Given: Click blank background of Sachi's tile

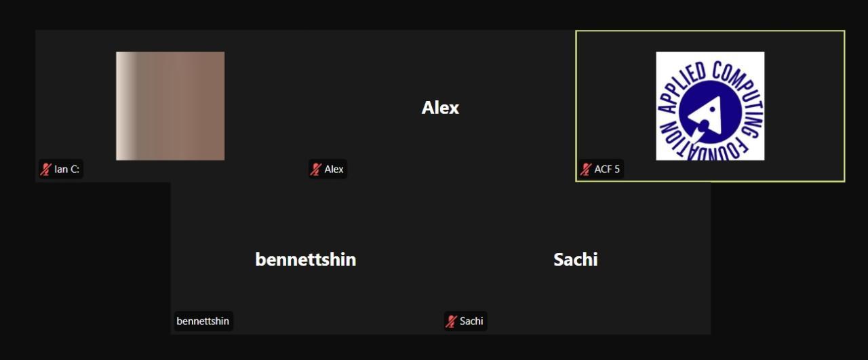Looking at the screenshot, I should click(644, 298).
